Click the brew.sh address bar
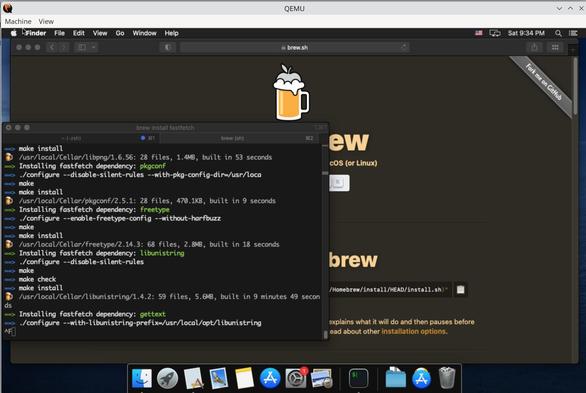The image size is (586, 393). coord(294,47)
